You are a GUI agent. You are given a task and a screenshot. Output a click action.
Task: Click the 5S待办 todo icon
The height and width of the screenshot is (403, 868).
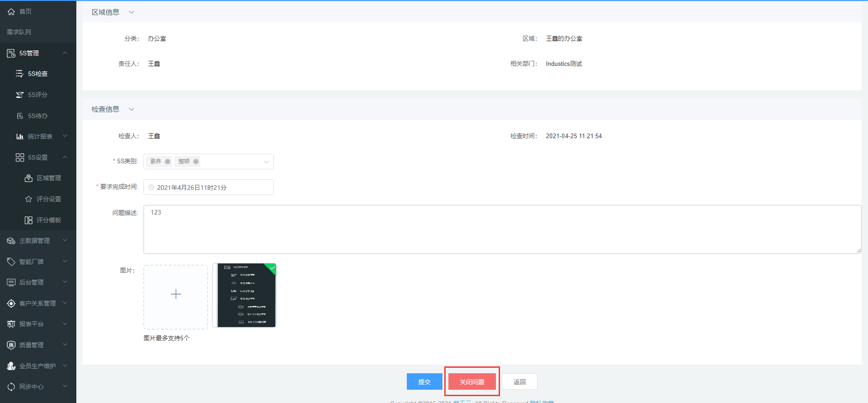point(20,116)
